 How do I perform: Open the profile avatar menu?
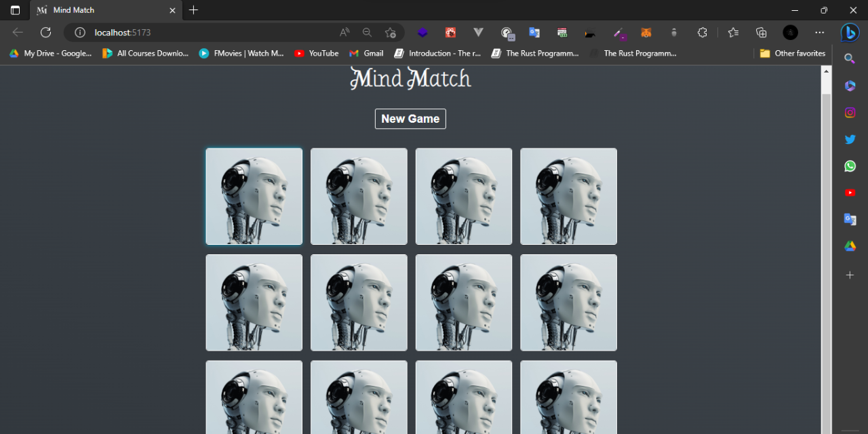click(790, 32)
